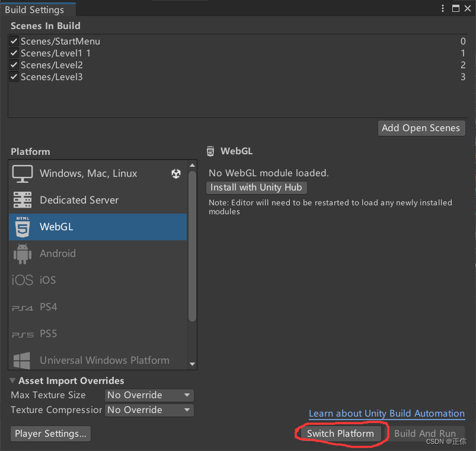Open the window's three-dot options menu
Image resolution: width=476 pixels, height=451 pixels.
pos(443,8)
